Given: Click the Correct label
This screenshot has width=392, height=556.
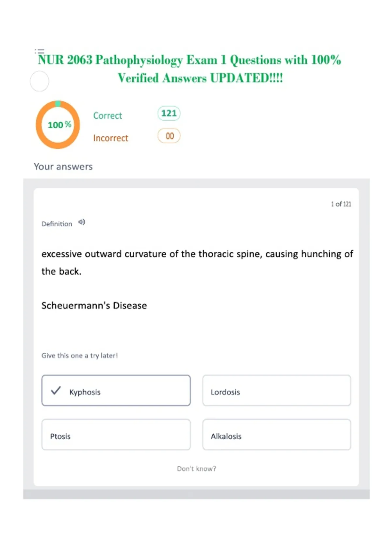Looking at the screenshot, I should (x=107, y=115).
